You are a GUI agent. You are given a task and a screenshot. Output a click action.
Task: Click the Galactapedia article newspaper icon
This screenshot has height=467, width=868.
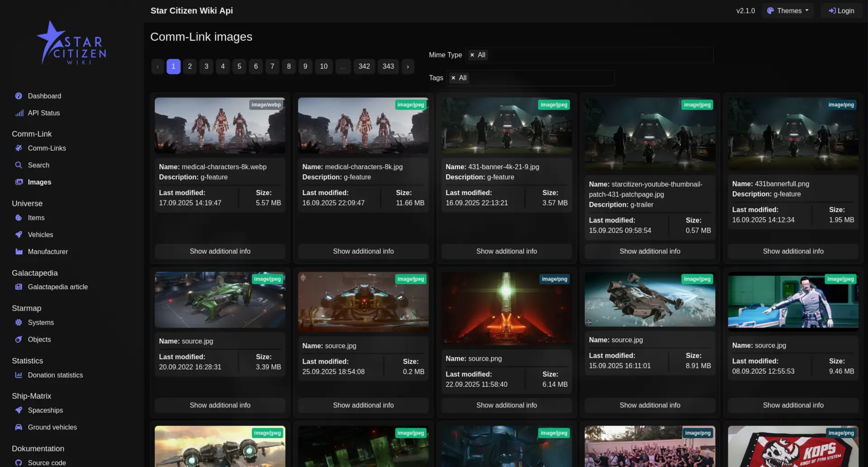tap(19, 287)
